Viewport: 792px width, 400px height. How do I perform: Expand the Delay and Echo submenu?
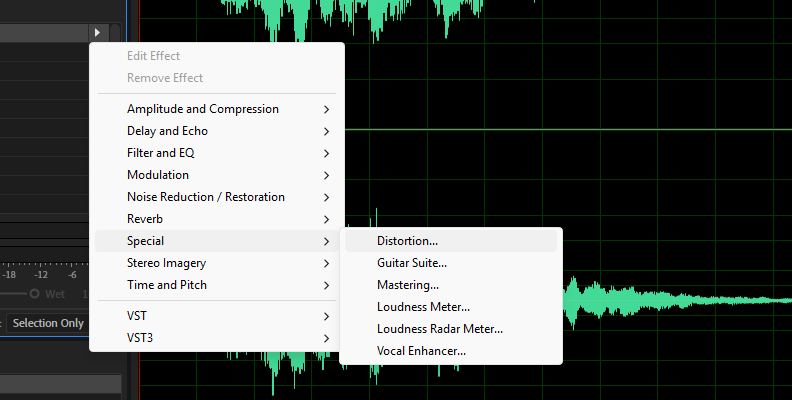coord(167,131)
